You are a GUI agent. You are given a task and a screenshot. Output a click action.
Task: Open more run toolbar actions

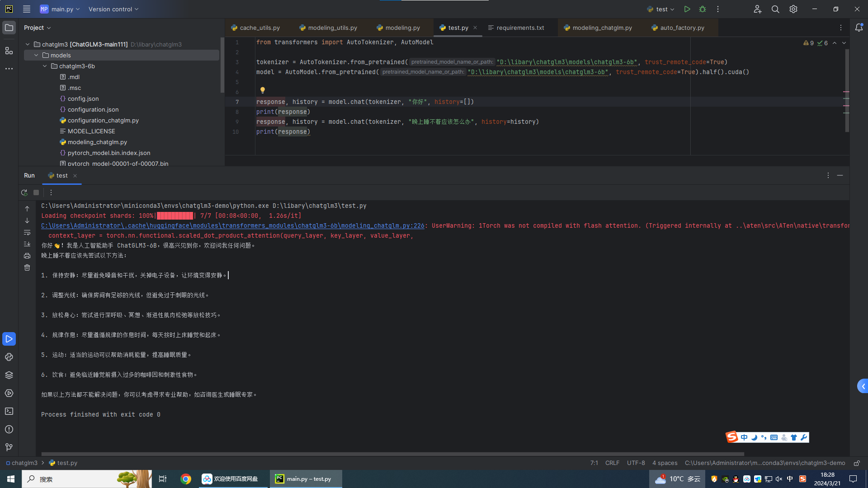(51, 192)
